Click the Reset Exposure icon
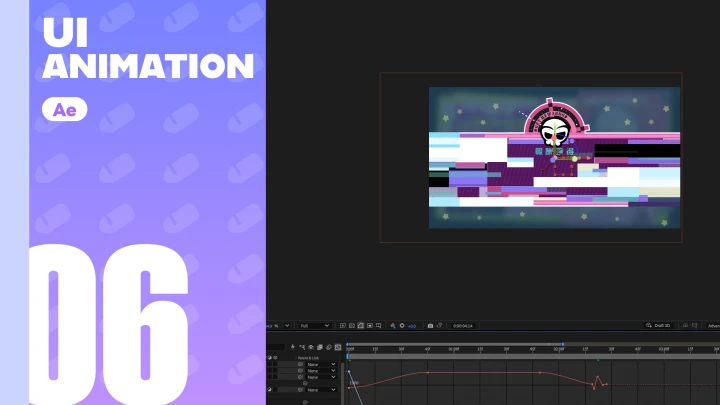The width and height of the screenshot is (720, 405). tap(402, 326)
